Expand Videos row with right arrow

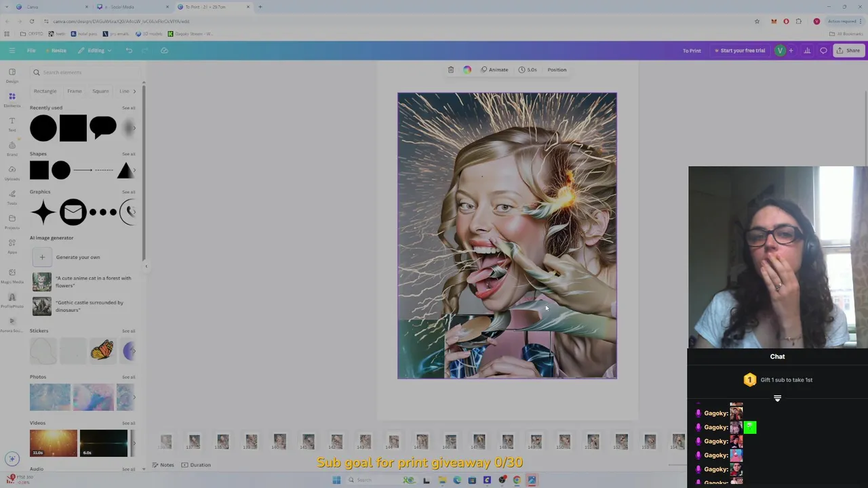click(x=134, y=443)
